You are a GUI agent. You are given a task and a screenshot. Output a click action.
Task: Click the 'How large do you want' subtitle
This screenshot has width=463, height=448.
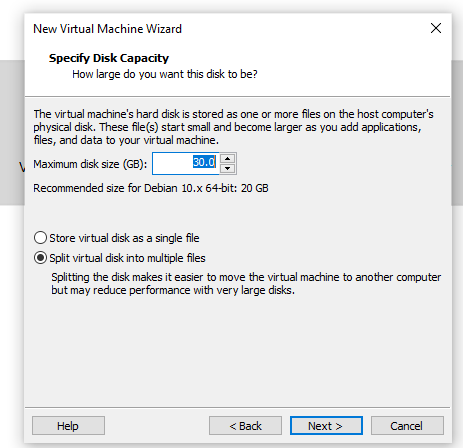click(165, 74)
